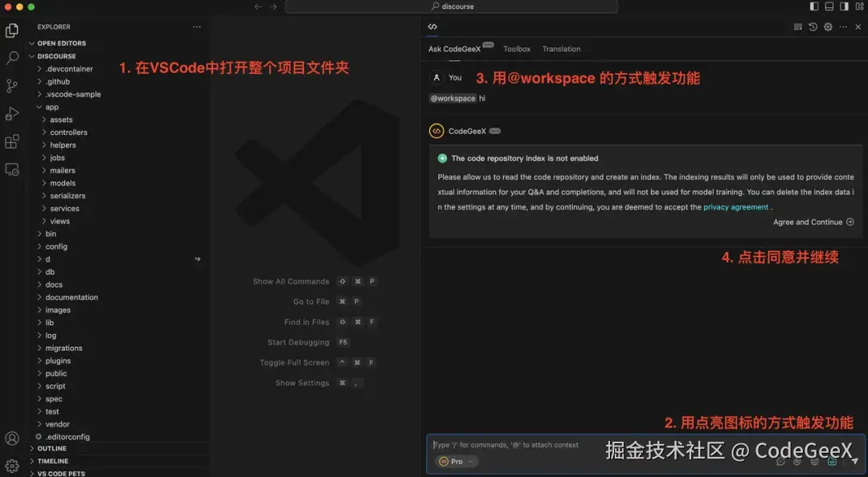
Task: Open the Search view in the activity bar
Action: pyautogui.click(x=11, y=58)
